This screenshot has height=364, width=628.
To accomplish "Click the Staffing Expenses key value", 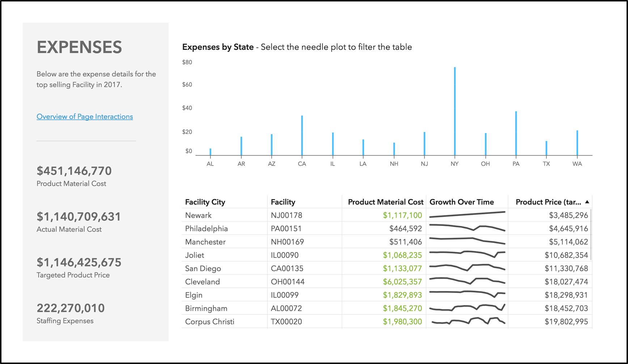I will click(71, 308).
